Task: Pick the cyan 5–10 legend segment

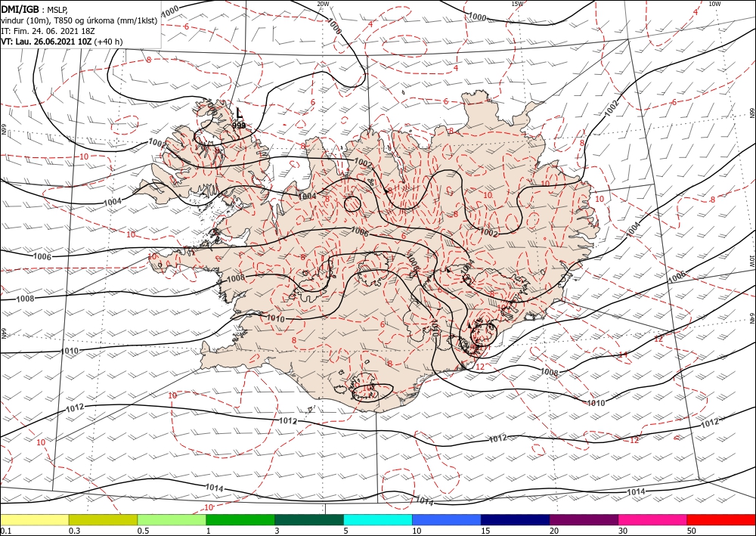Action: click(378, 519)
